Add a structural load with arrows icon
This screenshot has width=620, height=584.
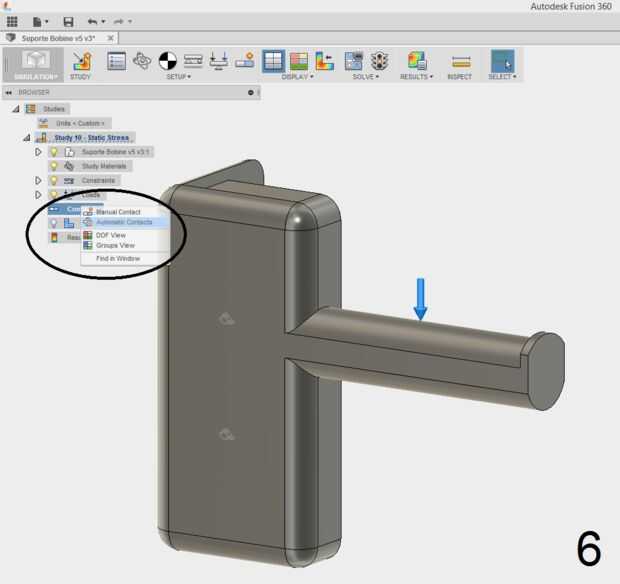click(219, 61)
